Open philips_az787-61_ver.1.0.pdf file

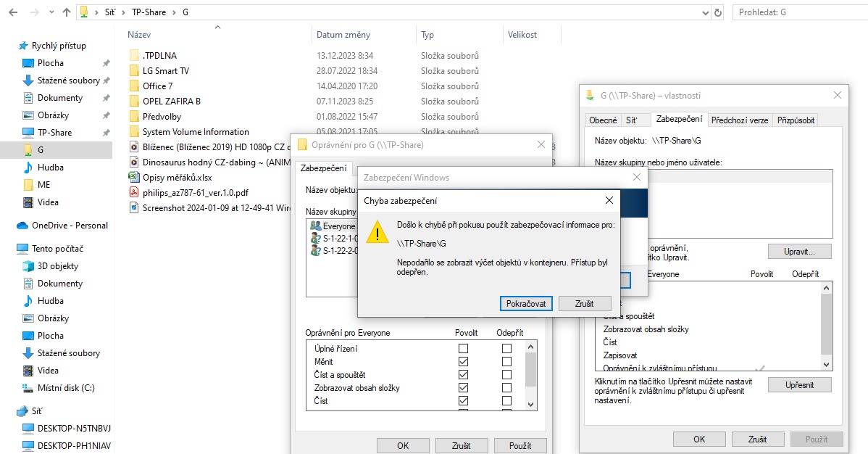click(x=195, y=192)
